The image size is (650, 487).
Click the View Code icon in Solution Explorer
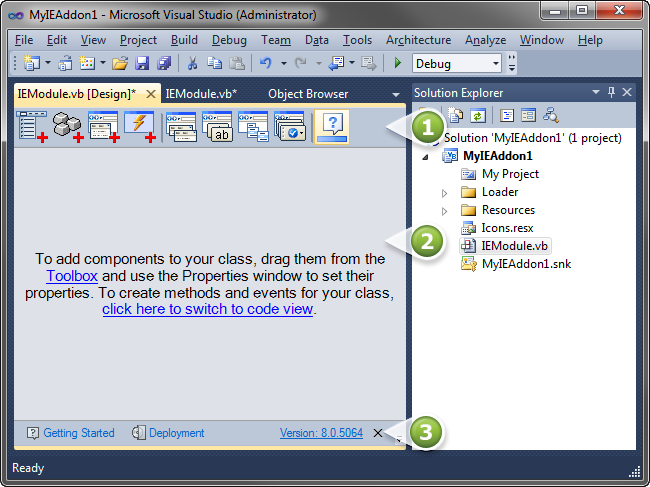click(x=507, y=115)
